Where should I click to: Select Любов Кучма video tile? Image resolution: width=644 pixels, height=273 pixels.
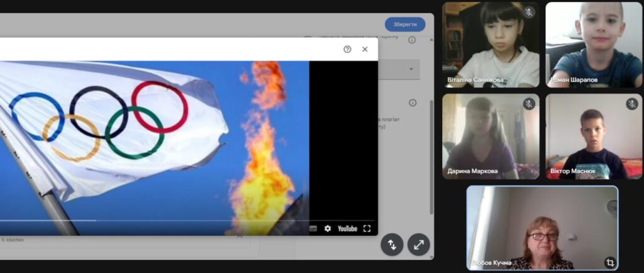point(542,228)
